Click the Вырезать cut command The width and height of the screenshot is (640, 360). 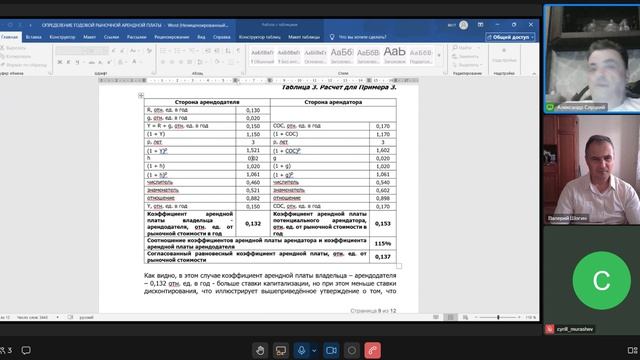pyautogui.click(x=13, y=48)
